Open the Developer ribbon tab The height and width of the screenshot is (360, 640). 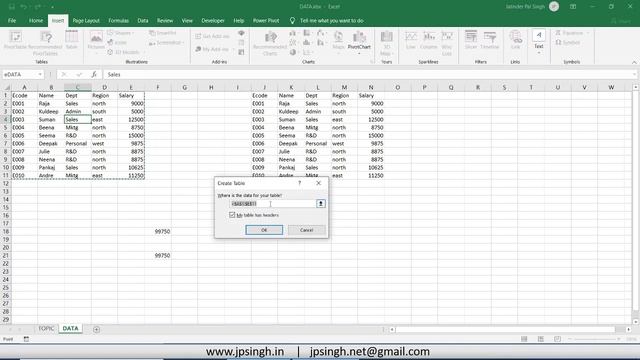click(x=213, y=20)
